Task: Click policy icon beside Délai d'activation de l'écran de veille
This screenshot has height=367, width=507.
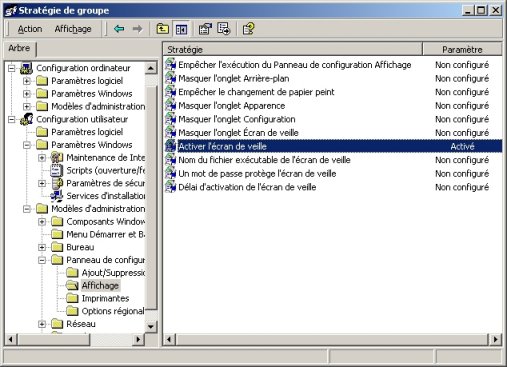Action: coord(171,187)
